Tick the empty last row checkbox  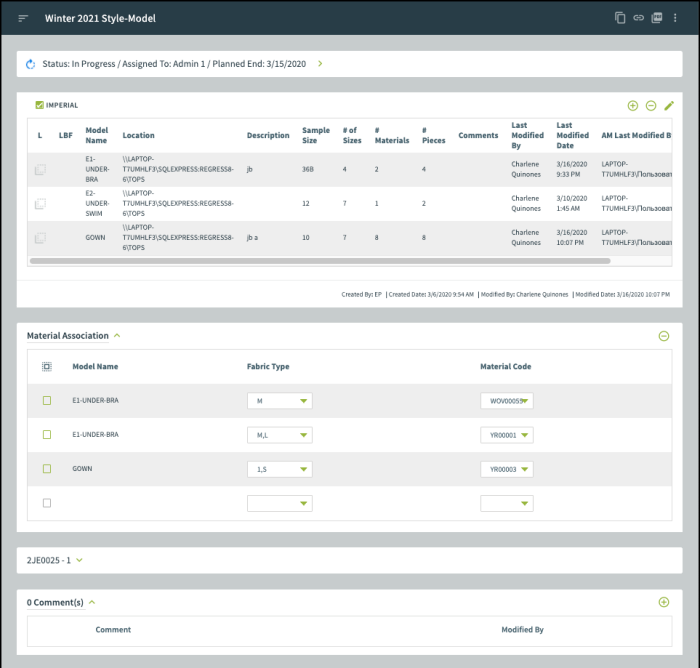click(46, 503)
